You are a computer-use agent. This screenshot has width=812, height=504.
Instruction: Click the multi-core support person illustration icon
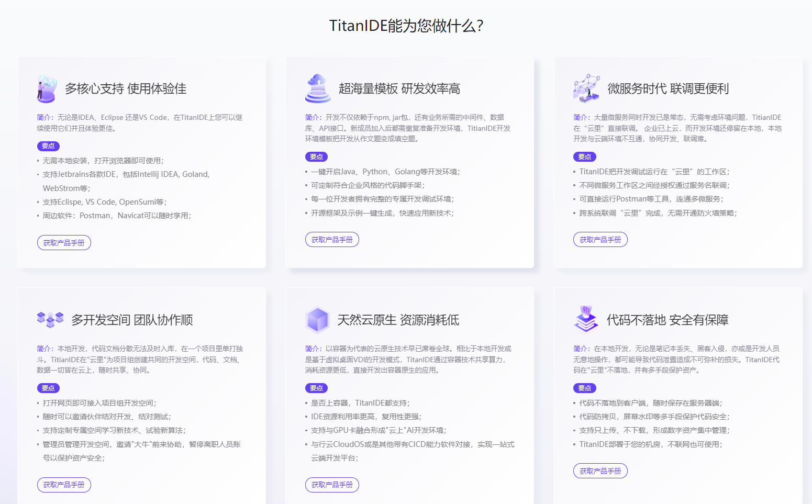pyautogui.click(x=47, y=88)
